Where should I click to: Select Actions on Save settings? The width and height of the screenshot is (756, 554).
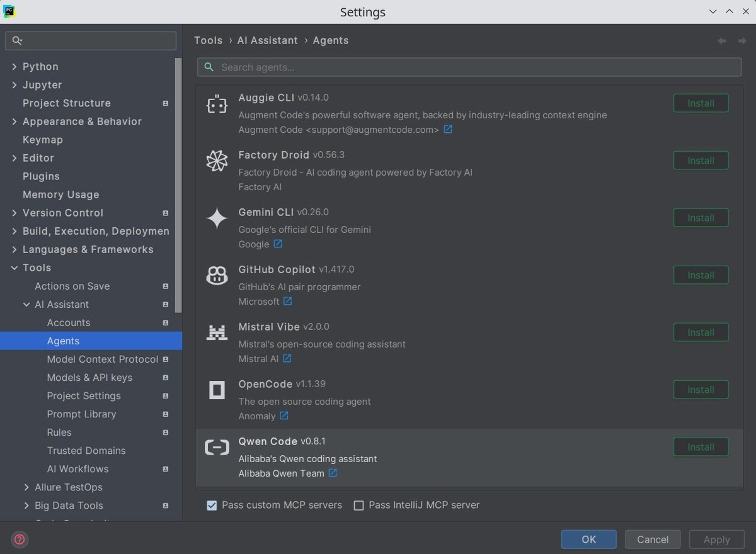point(72,286)
